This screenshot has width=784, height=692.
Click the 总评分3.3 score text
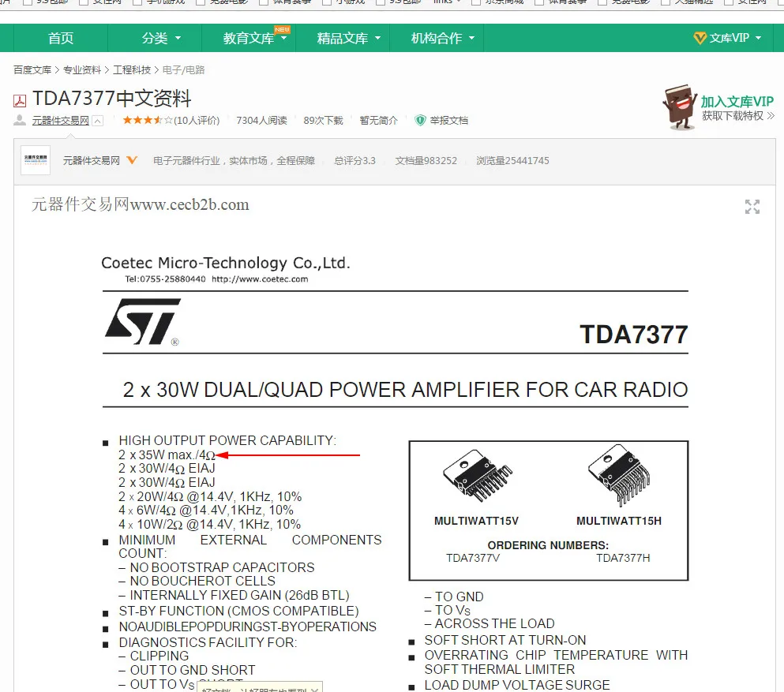tap(354, 160)
